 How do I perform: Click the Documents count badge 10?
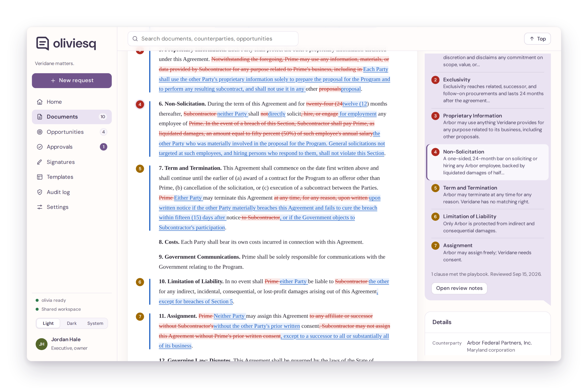click(x=103, y=117)
